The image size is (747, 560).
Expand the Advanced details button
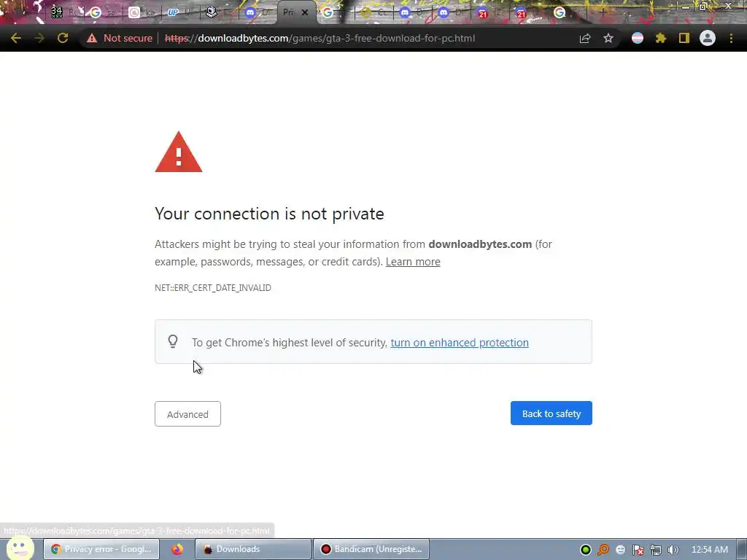pyautogui.click(x=187, y=414)
